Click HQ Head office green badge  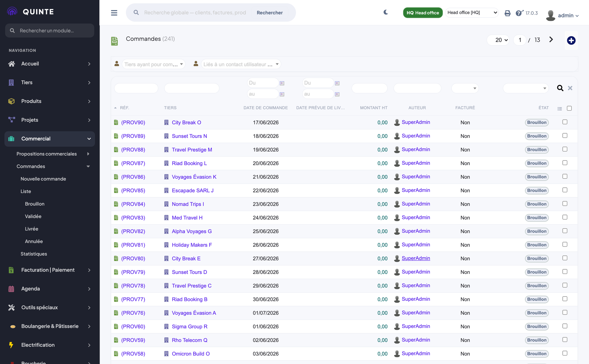point(423,13)
